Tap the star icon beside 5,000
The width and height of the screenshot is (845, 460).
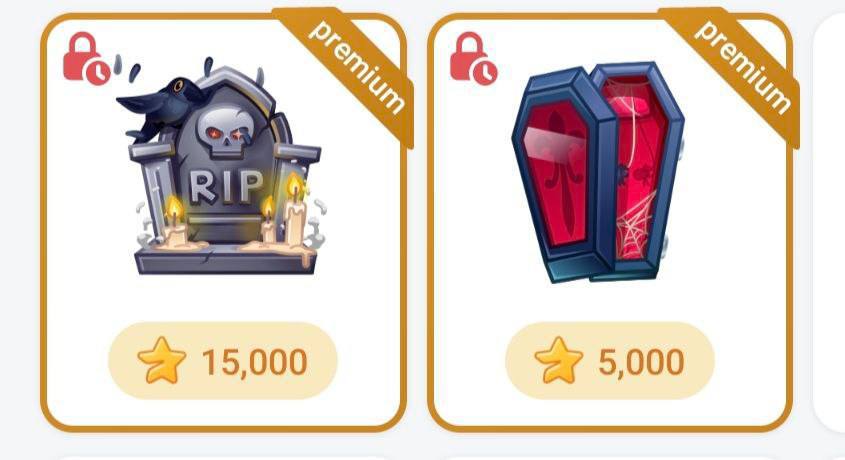pos(558,360)
